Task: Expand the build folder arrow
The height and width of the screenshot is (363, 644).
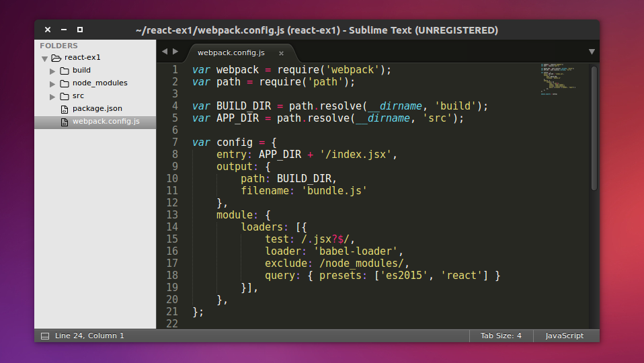Action: (x=52, y=71)
